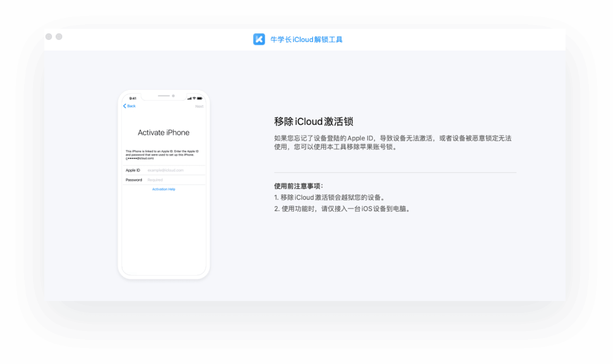Click the 牛学长iCloud解锁工具 title text

306,40
